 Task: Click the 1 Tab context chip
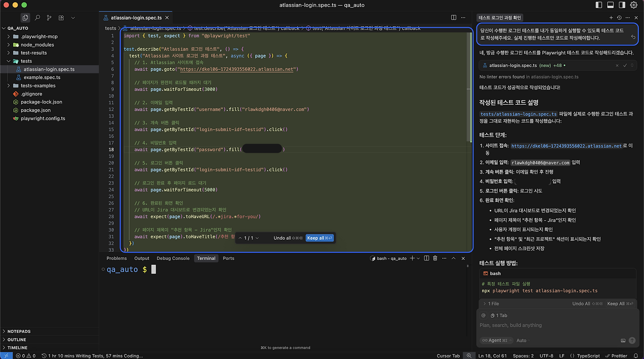[499, 315]
